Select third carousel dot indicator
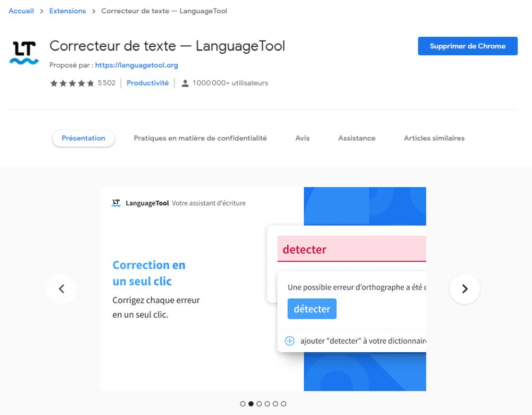 tap(259, 404)
